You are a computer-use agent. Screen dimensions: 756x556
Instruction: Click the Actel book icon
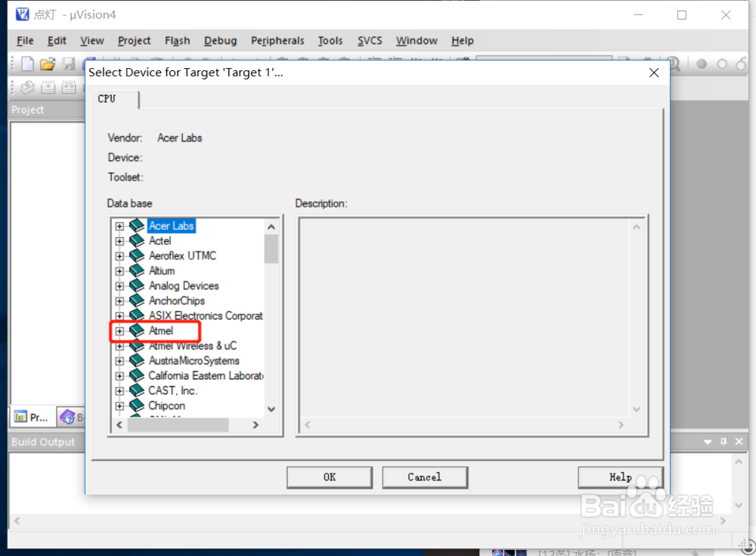137,240
